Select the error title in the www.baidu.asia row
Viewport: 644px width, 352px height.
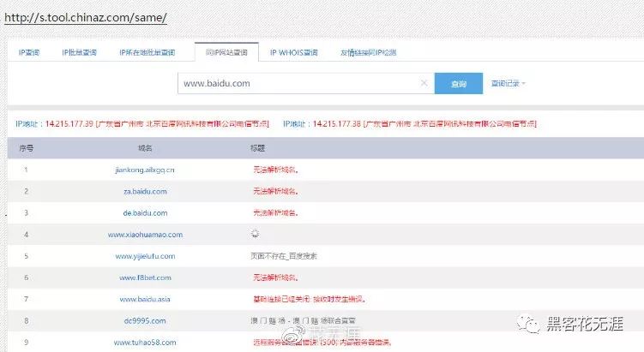coord(310,299)
